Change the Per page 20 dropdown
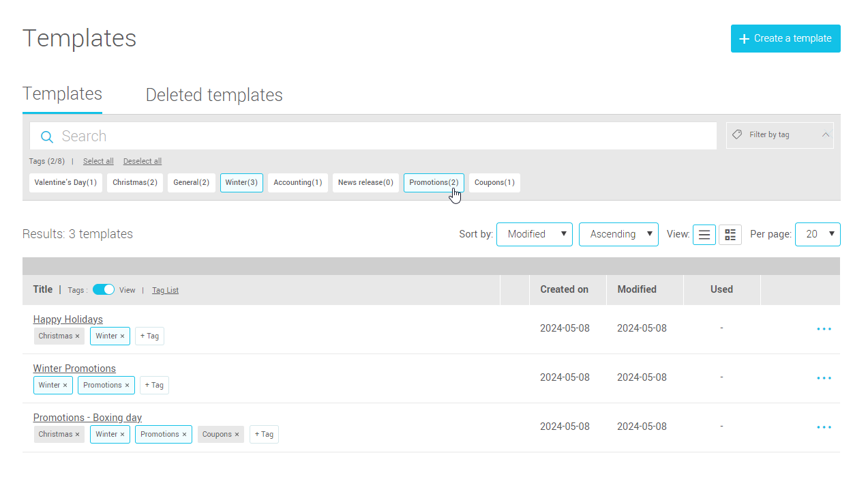 point(818,235)
